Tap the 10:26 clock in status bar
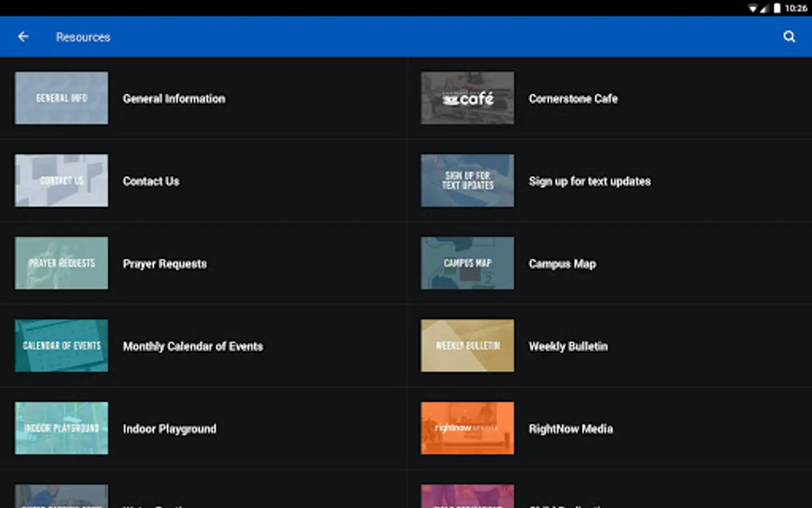 click(796, 8)
